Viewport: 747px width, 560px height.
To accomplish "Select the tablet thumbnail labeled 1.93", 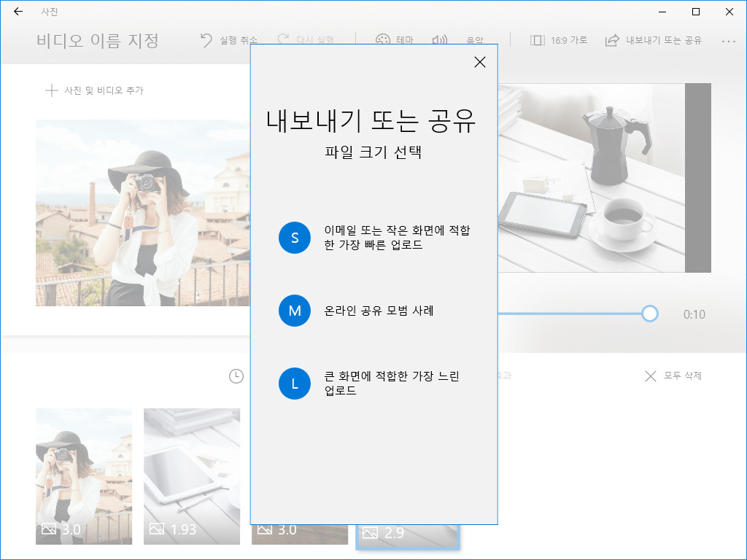I will 192,476.
